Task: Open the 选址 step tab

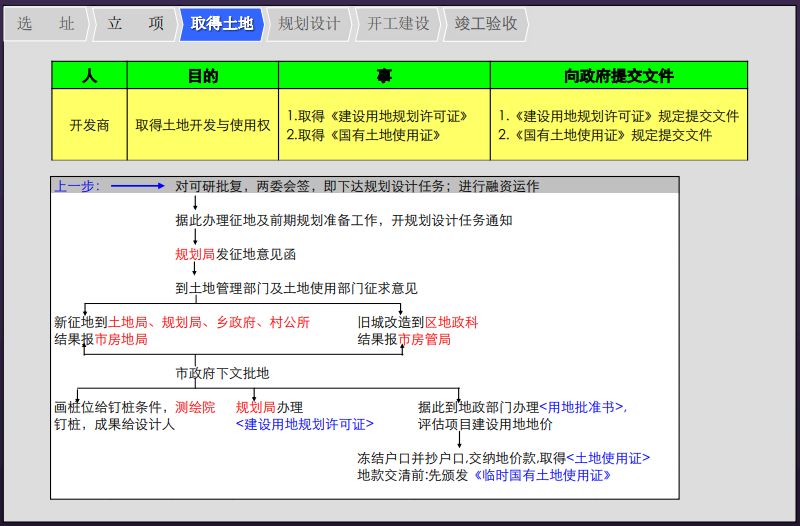Action: click(45, 24)
